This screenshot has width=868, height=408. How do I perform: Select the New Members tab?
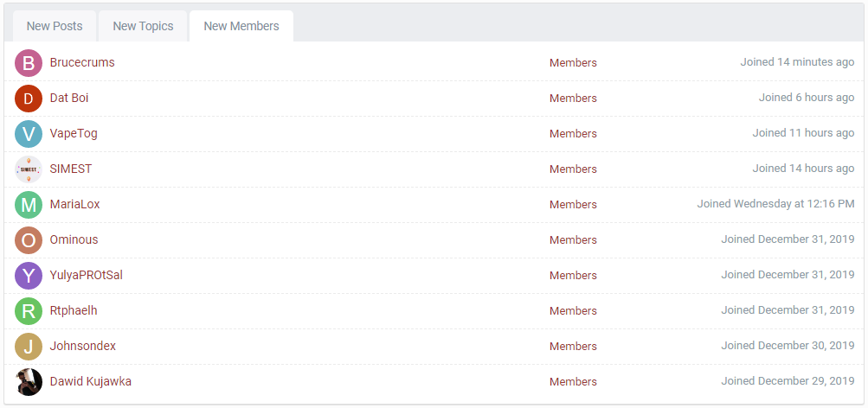[x=241, y=26]
